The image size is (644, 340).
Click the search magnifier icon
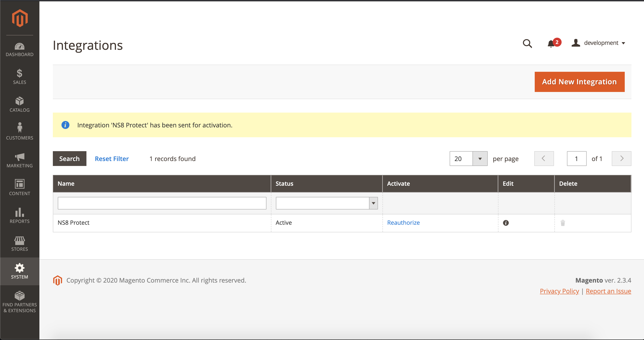click(527, 43)
